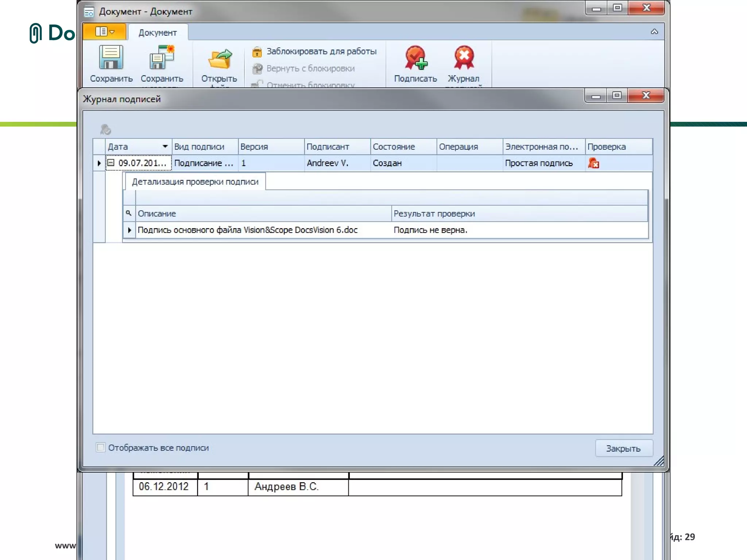Expand the Vision&Scope DocsVision 6.doc detail row
The image size is (747, 560).
tap(129, 230)
